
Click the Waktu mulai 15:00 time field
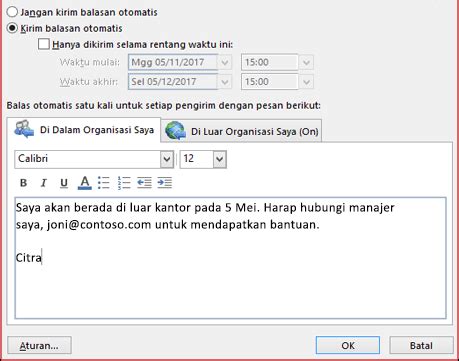point(269,62)
